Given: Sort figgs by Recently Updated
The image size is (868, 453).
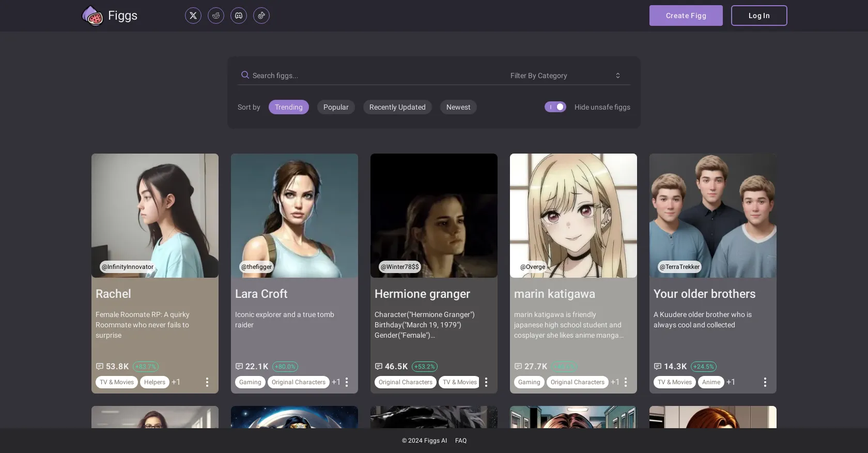Looking at the screenshot, I should [397, 107].
